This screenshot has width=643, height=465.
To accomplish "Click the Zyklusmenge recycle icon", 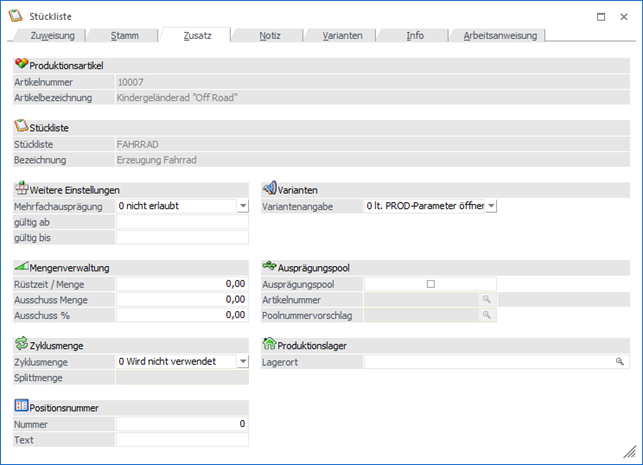I will pyautogui.click(x=21, y=345).
